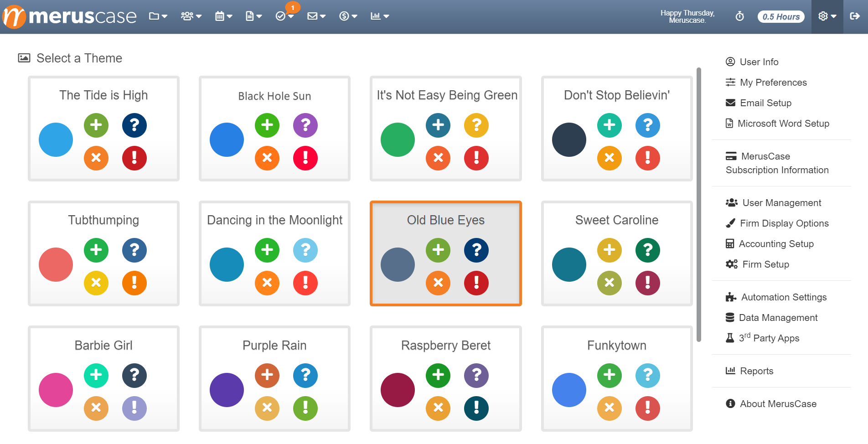
Task: Click Barbie Girl pink main swatch
Action: 56,390
